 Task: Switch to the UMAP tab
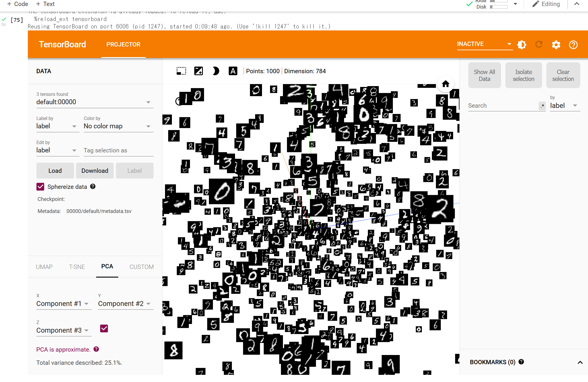[44, 267]
